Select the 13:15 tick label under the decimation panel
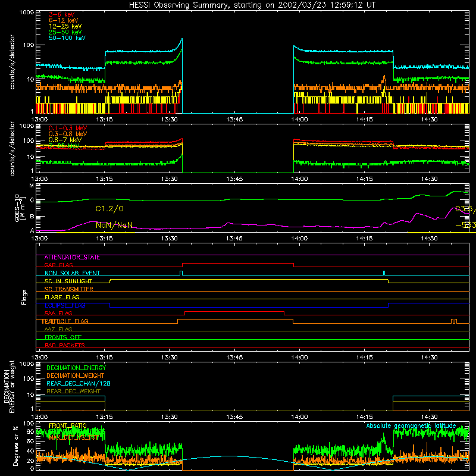 point(105,417)
